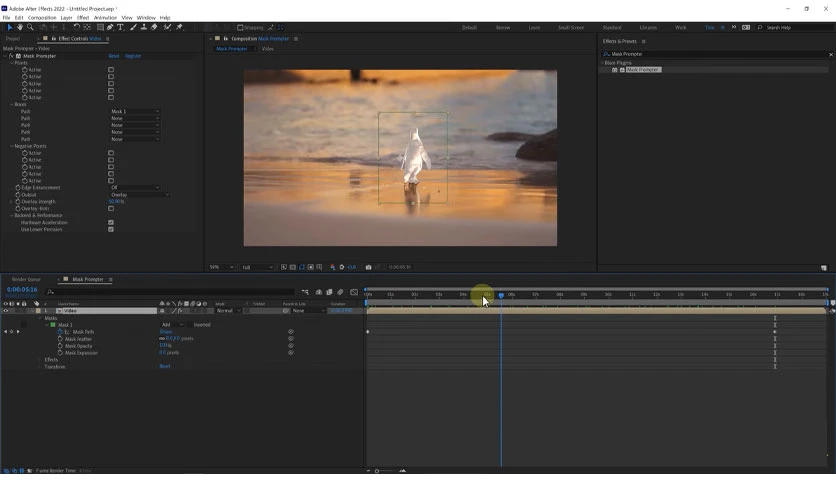Viewport: 836px width, 484px height.
Task: Select the Pen tool
Action: point(110,27)
